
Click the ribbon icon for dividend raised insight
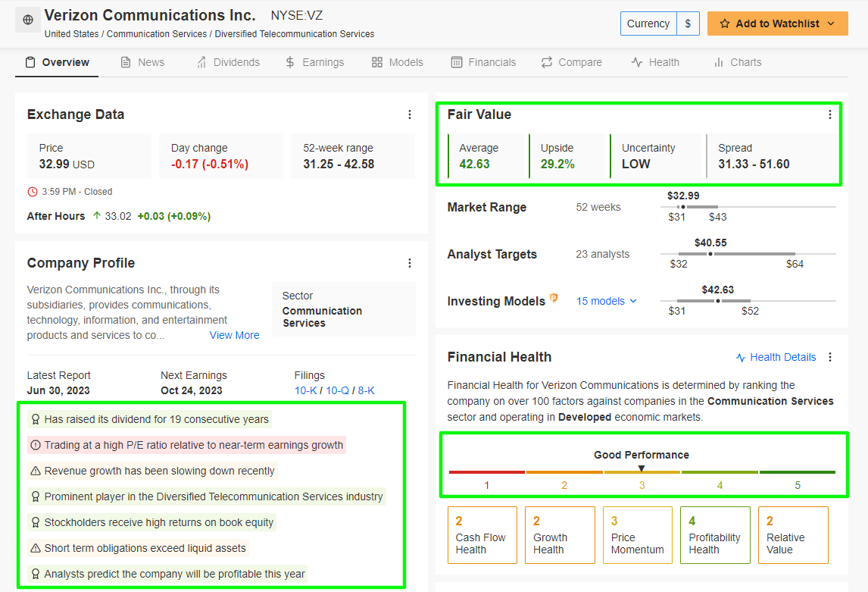pos(36,419)
